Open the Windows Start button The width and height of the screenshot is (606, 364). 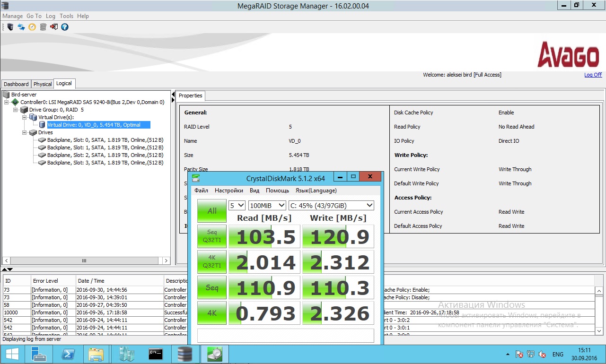12,354
